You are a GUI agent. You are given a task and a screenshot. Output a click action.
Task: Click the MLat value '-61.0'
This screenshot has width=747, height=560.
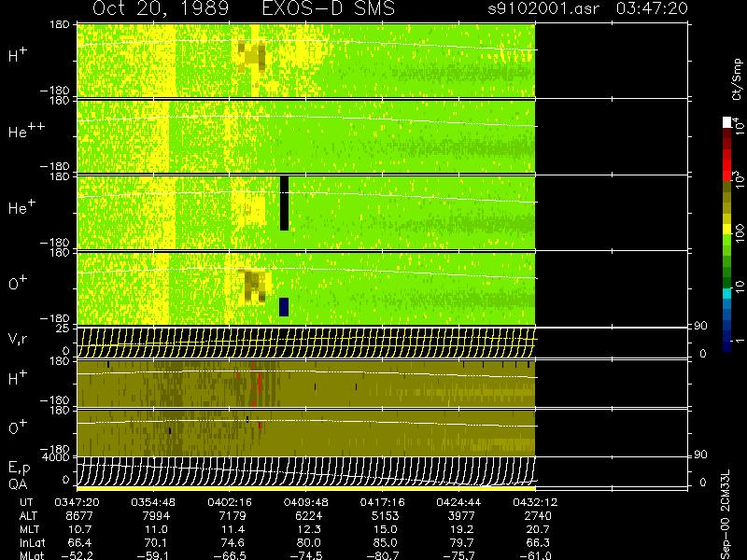coord(535,555)
